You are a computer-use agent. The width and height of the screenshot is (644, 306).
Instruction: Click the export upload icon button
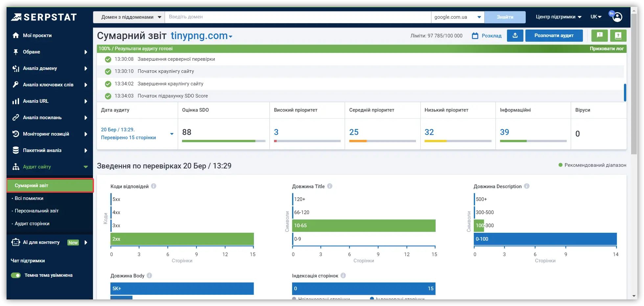coord(515,35)
